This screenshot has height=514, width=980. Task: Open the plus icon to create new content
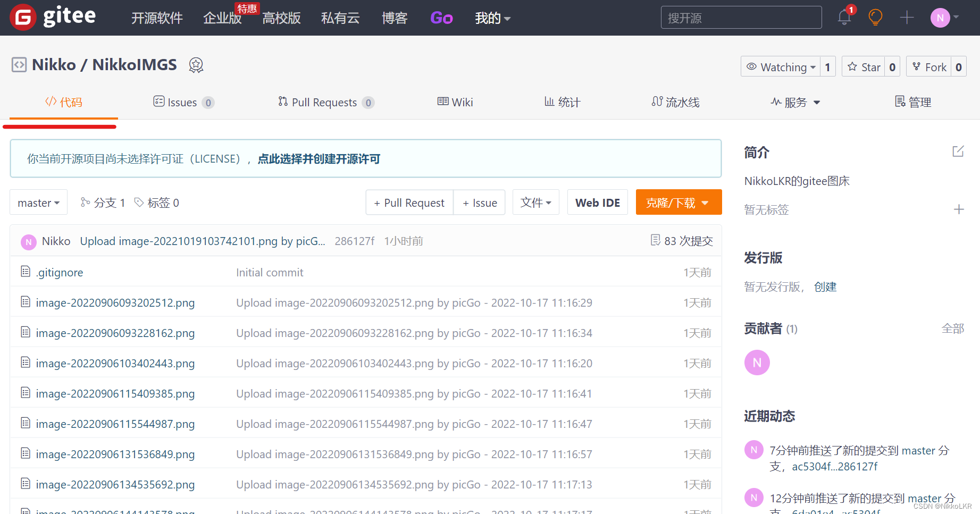pyautogui.click(x=907, y=18)
